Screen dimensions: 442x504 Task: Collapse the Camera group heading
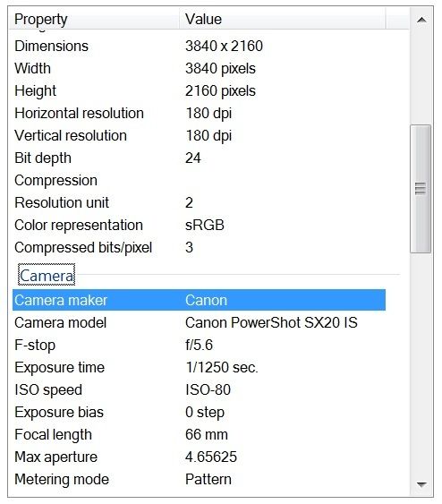click(47, 276)
